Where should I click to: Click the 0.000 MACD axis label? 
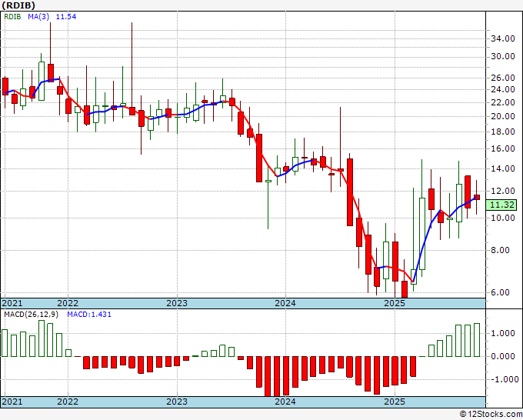coord(503,356)
